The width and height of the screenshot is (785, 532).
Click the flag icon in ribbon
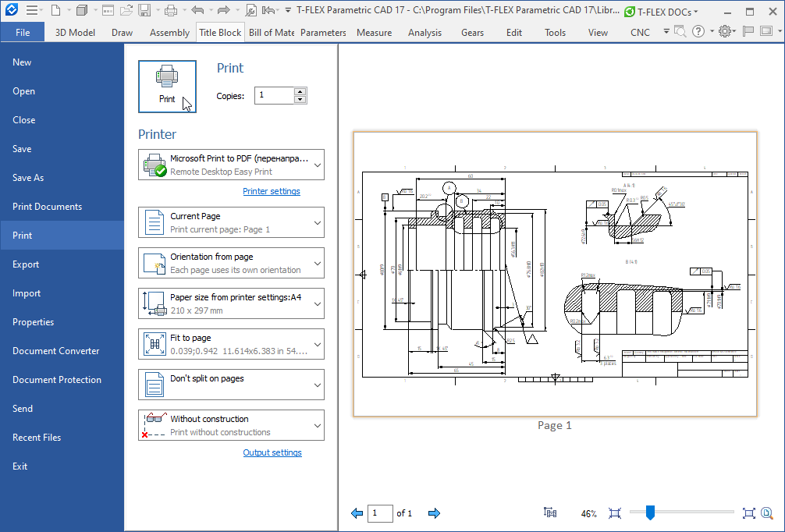coord(748,31)
